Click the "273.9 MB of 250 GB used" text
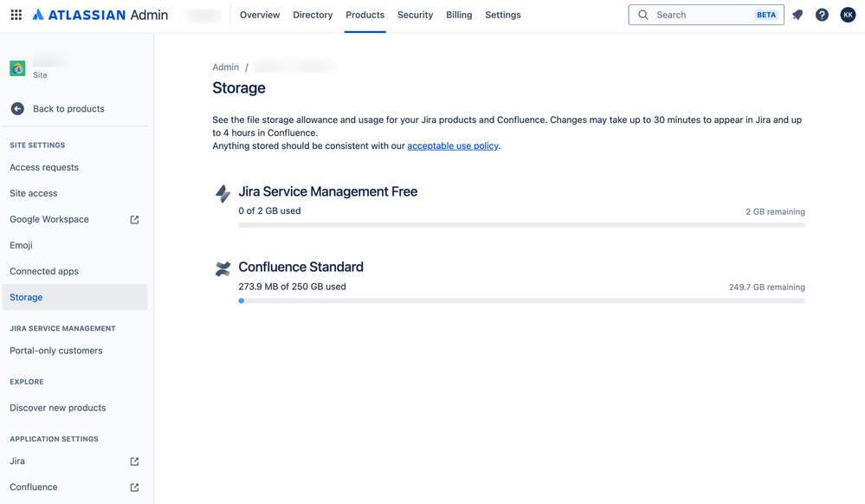This screenshot has width=865, height=504. [x=293, y=287]
